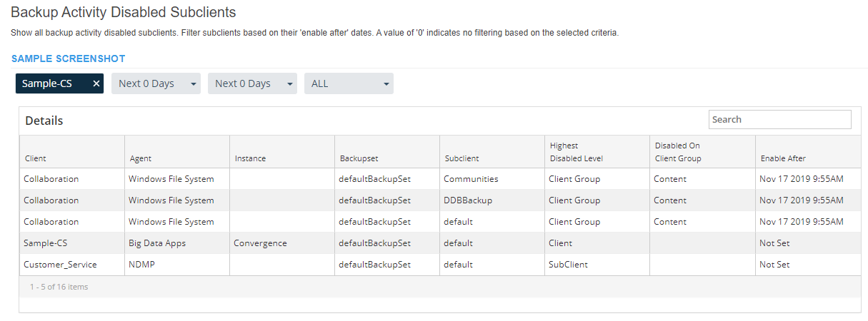Select the DDBBackup subclient cell
This screenshot has height=321, width=868.
(x=468, y=200)
